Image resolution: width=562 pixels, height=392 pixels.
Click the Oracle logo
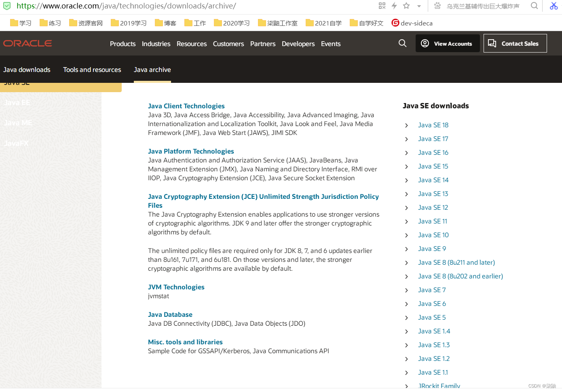[27, 43]
